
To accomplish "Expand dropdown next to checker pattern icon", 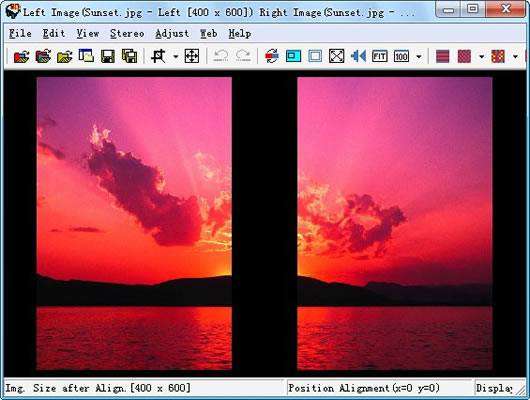I will pos(482,56).
